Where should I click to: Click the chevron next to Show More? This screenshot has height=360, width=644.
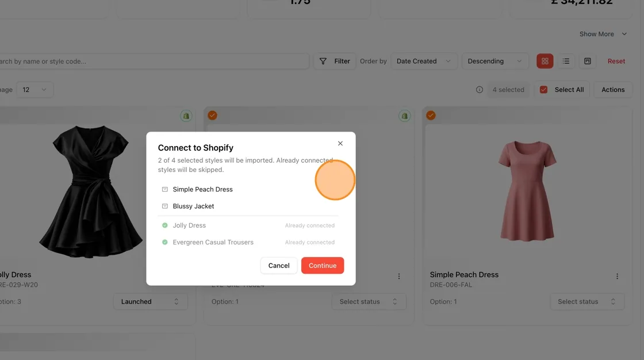(x=624, y=34)
